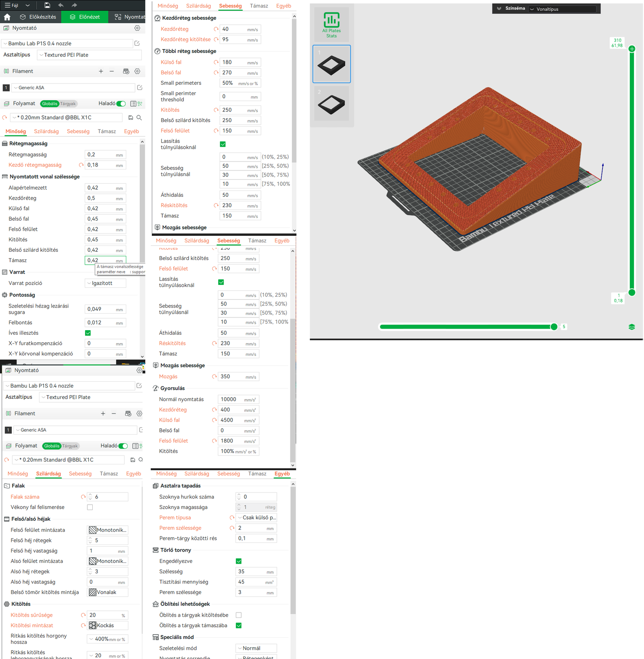Reset the Falak száma value
Viewport: 644px width, 659px height.
83,497
